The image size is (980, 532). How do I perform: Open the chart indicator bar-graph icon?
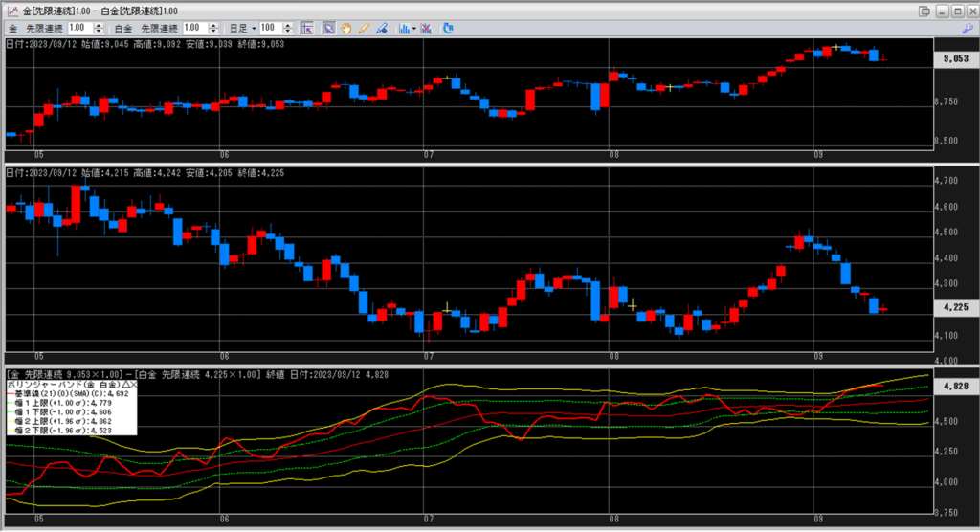(403, 28)
